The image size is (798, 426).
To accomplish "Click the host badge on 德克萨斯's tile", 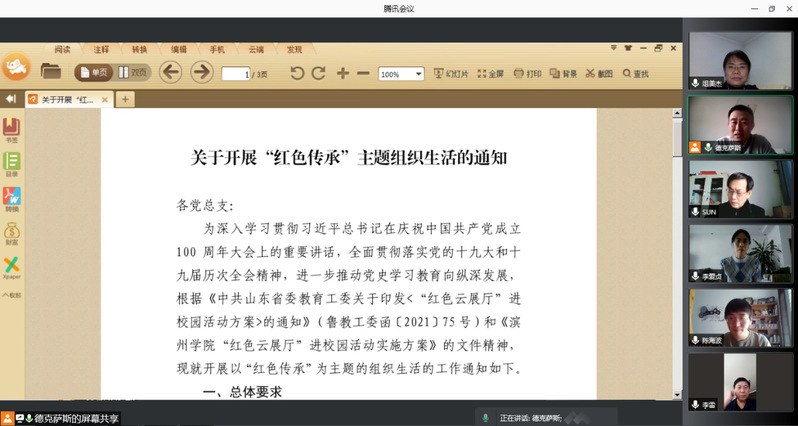I will tap(695, 148).
